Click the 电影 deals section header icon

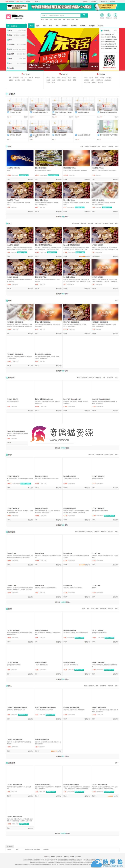[x=7, y=301]
